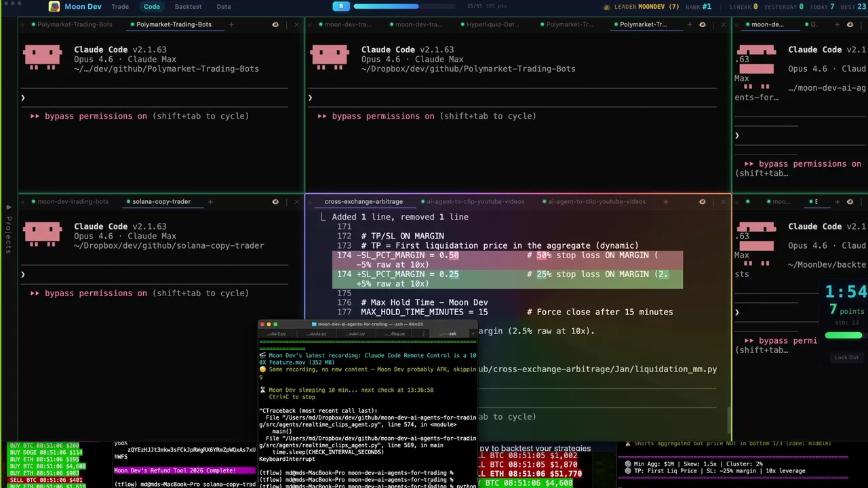Open the Trade menu item
Image resolution: width=868 pixels, height=488 pixels.
120,6
